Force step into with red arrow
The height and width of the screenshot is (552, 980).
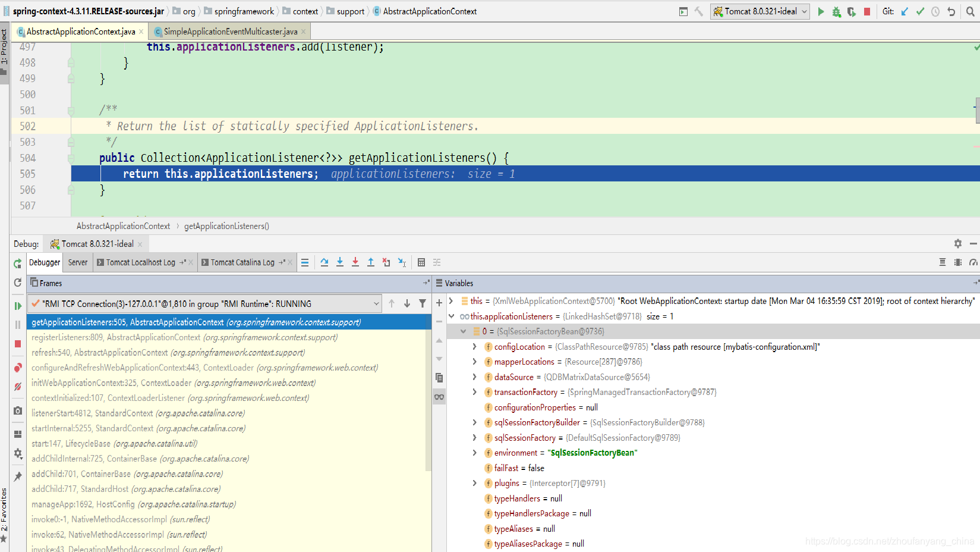(355, 262)
